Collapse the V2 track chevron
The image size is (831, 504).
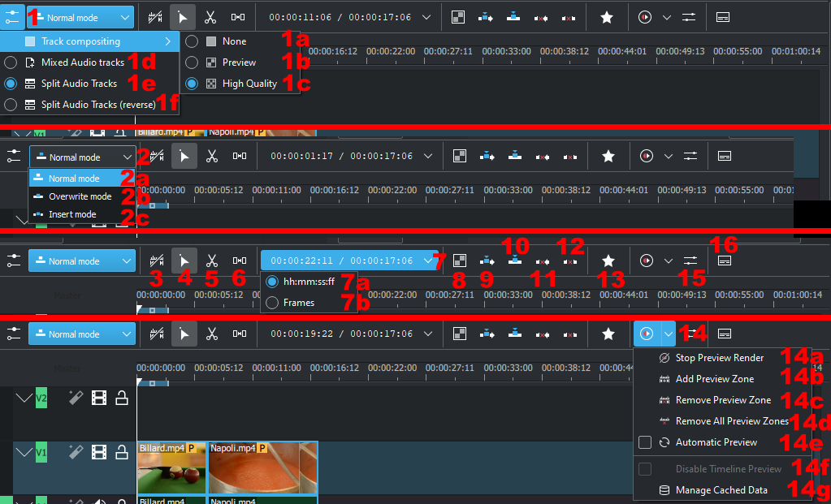[24, 398]
